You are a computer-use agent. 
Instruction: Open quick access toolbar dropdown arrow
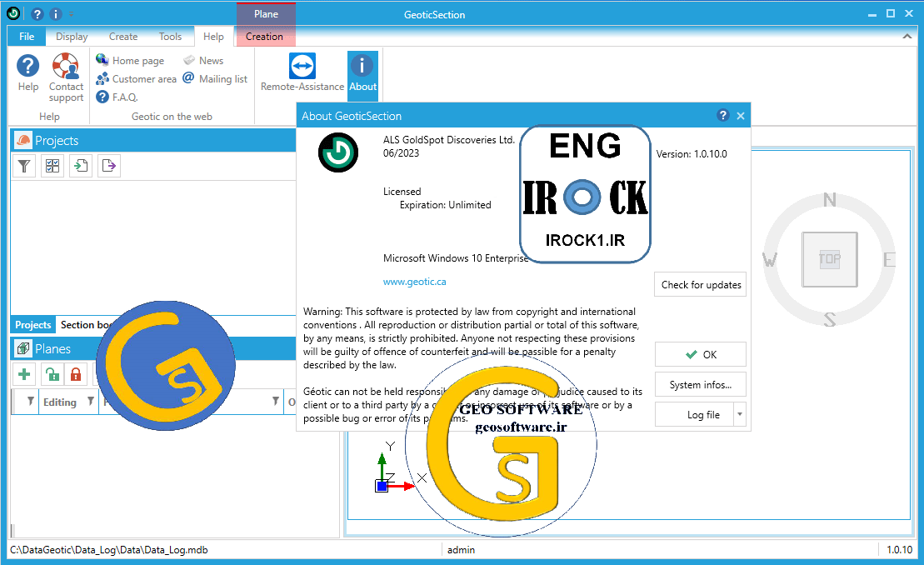[x=71, y=13]
